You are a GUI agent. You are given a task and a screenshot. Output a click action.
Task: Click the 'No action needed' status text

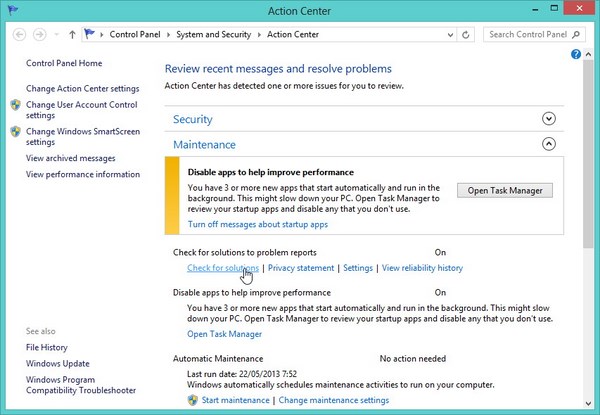click(412, 358)
